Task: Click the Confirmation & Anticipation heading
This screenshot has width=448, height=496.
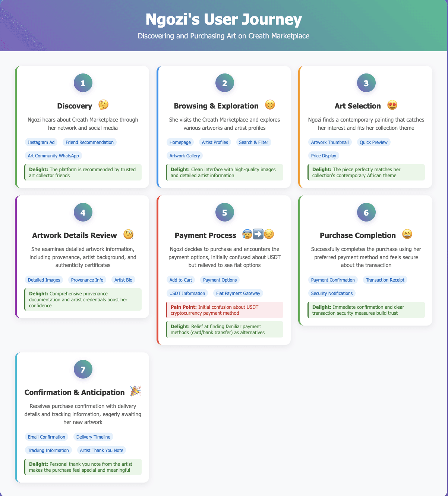Action: coord(75,392)
